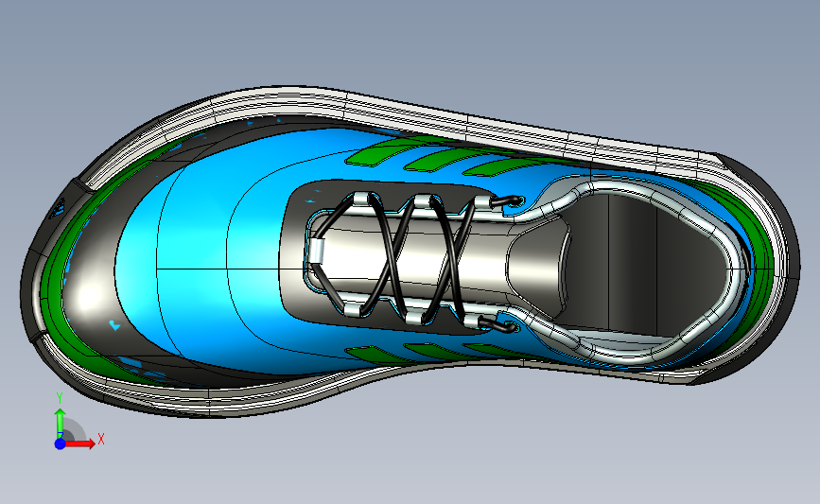The height and width of the screenshot is (504, 820).
Task: Click the blue Z axis ball at triad origin
Action: coord(61,443)
